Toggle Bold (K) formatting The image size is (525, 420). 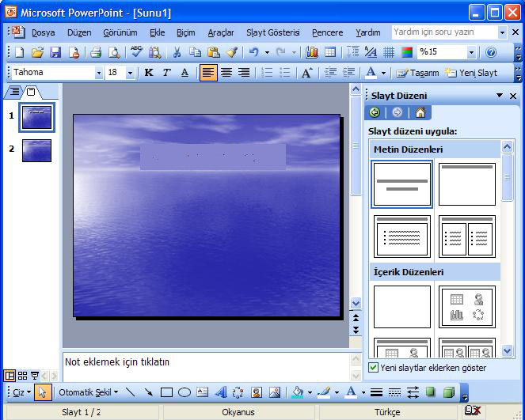tap(148, 73)
